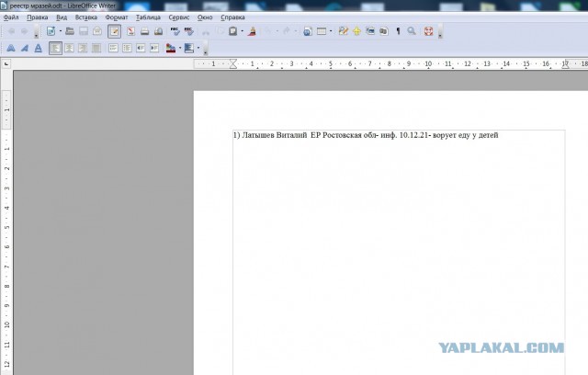This screenshot has height=375, width=588.
Task: Toggle Numbering list icon
Action: point(113,48)
